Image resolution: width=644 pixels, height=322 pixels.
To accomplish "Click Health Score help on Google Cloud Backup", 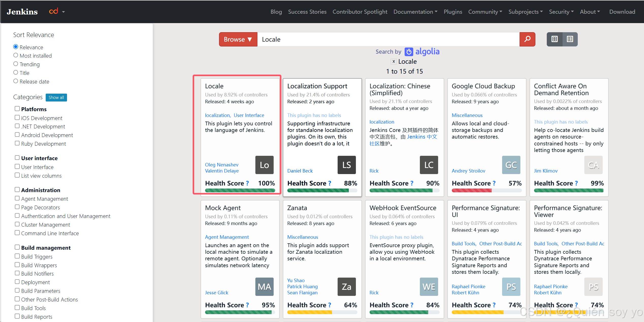I will pos(494,183).
